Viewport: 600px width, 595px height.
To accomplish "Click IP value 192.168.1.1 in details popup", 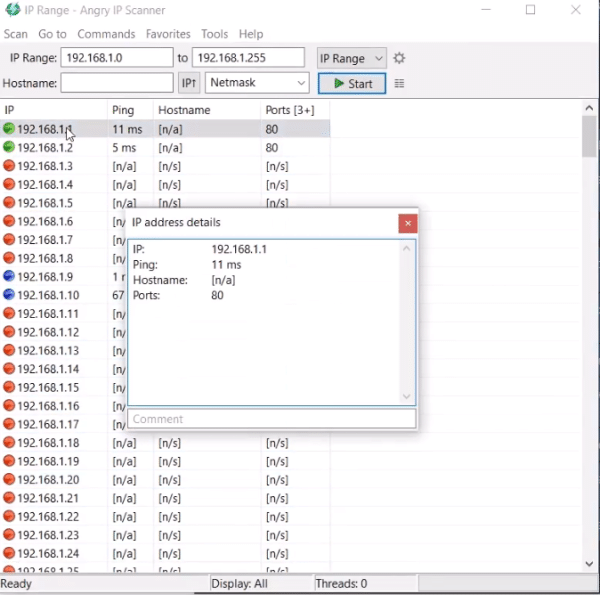I will pyautogui.click(x=239, y=249).
